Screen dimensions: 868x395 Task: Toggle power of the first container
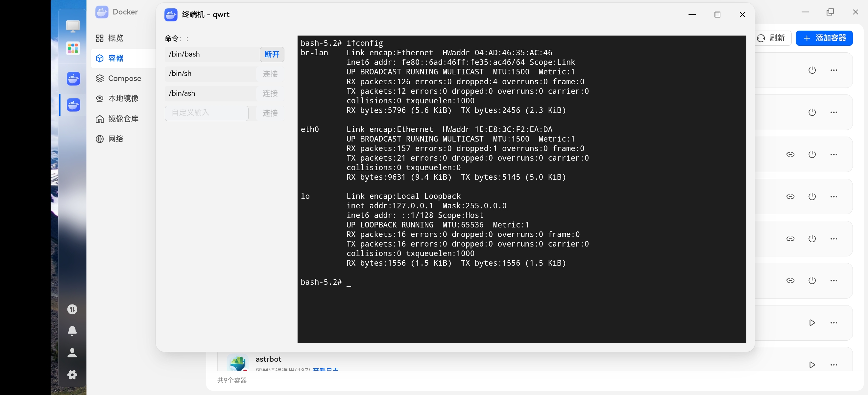pyautogui.click(x=812, y=70)
